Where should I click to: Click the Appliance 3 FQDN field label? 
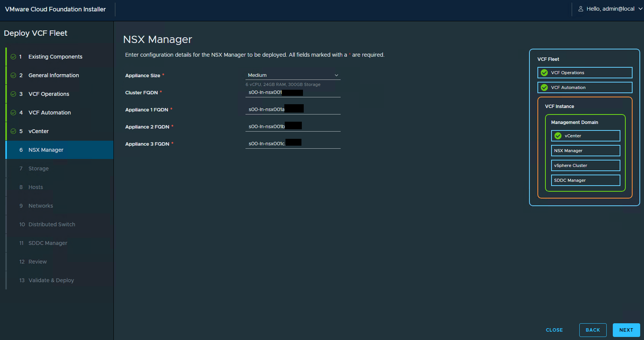[x=147, y=144]
